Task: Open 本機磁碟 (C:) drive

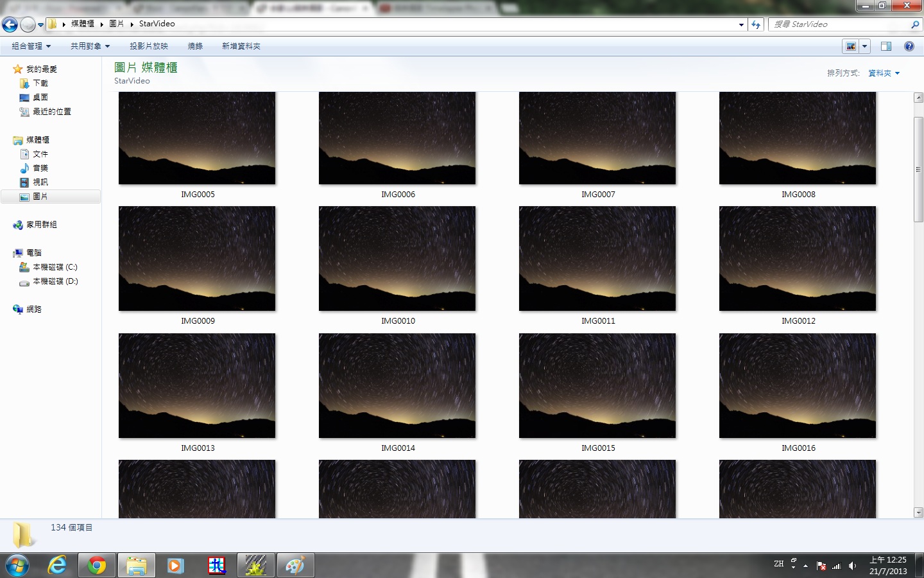Action: (x=55, y=267)
